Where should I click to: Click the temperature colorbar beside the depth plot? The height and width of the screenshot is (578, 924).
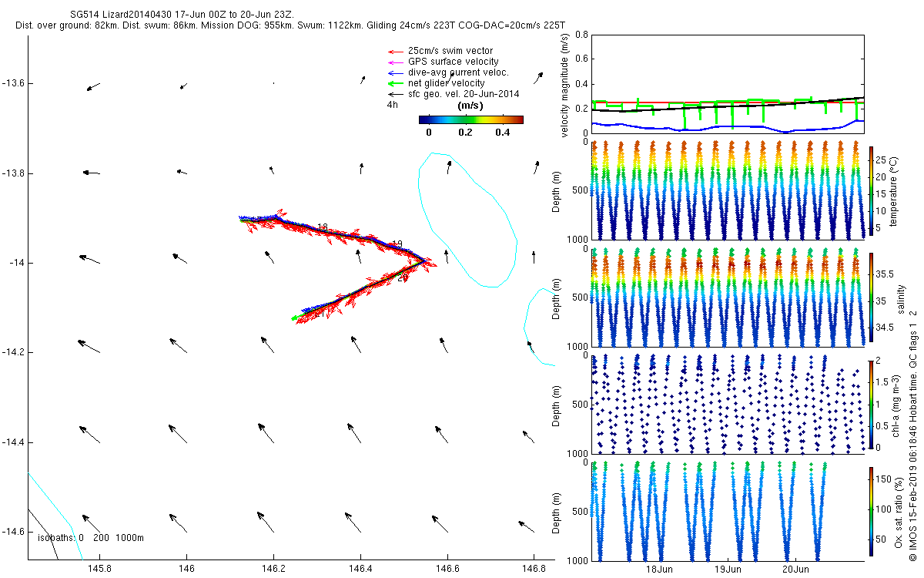[x=872, y=190]
